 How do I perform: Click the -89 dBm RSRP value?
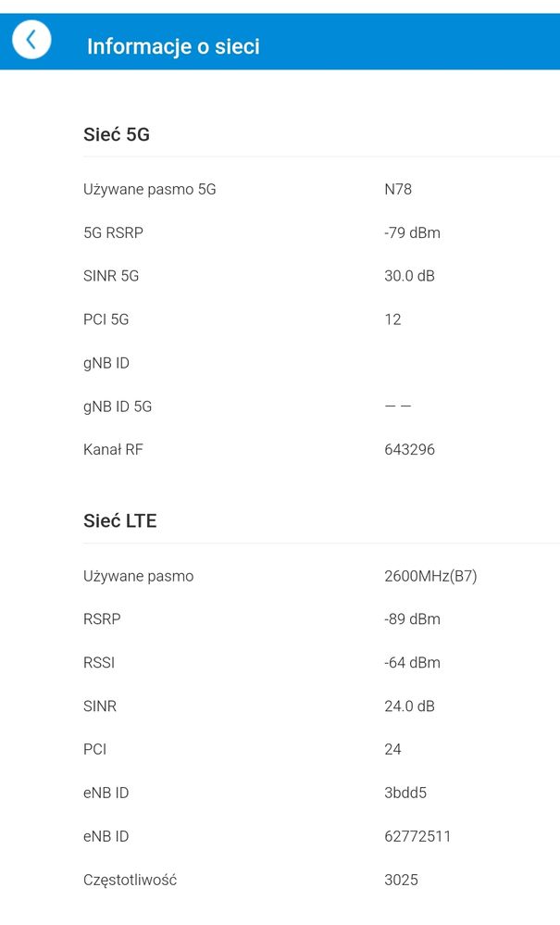pyautogui.click(x=412, y=619)
